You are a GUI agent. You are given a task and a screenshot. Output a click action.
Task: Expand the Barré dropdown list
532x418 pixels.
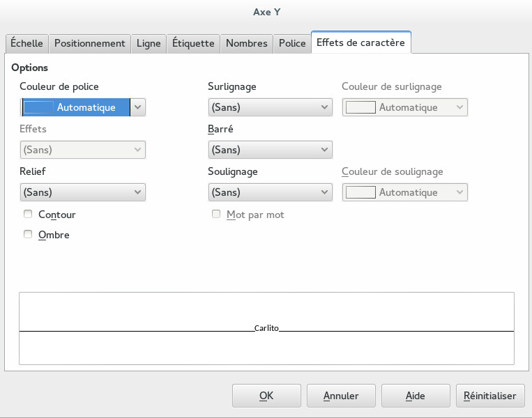pos(270,150)
